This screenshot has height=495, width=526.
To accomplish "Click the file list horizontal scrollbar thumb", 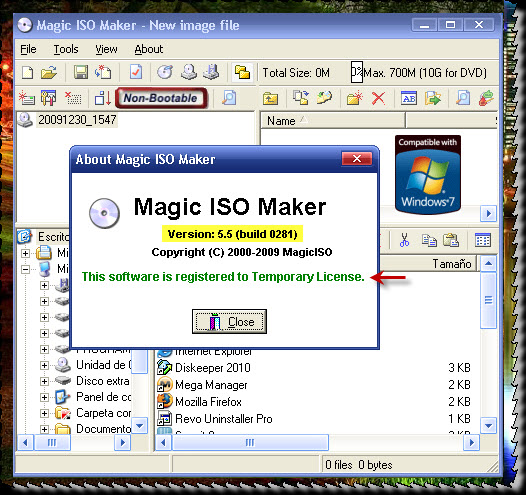I will (x=250, y=443).
